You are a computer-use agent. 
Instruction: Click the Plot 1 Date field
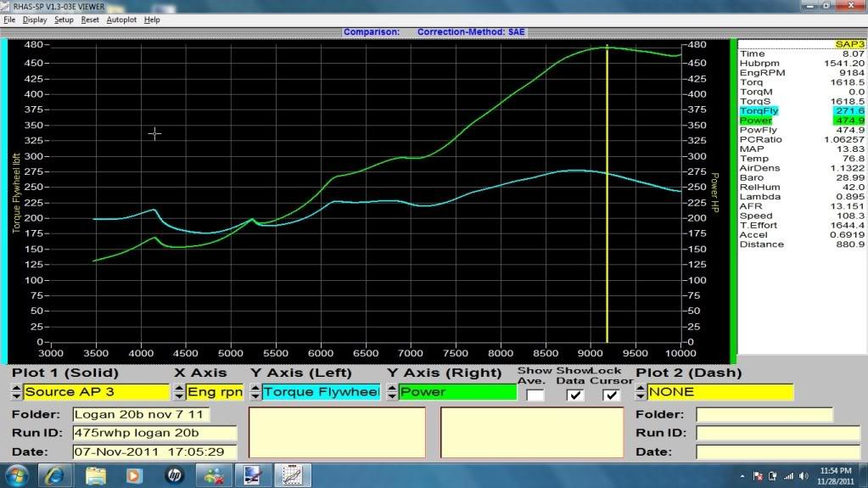coord(154,452)
